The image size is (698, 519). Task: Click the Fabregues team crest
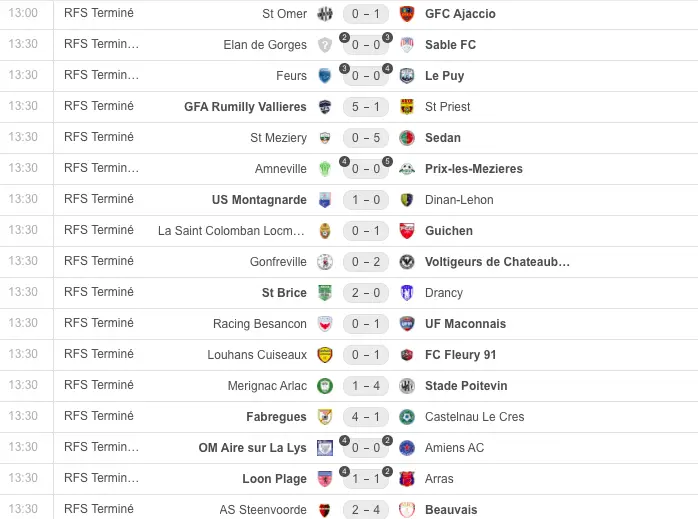pyautogui.click(x=325, y=417)
